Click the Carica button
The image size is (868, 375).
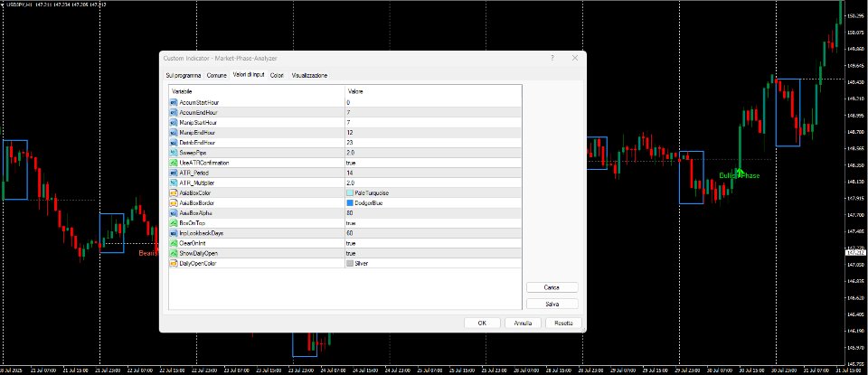(552, 287)
